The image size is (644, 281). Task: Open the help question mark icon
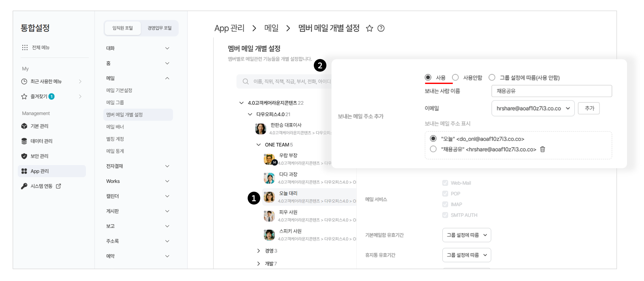coord(381,28)
